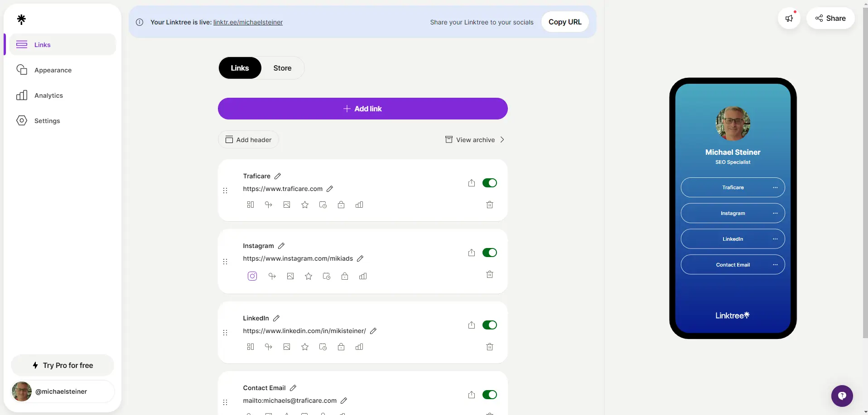Delete the Traficare link with trash icon

coord(490,205)
